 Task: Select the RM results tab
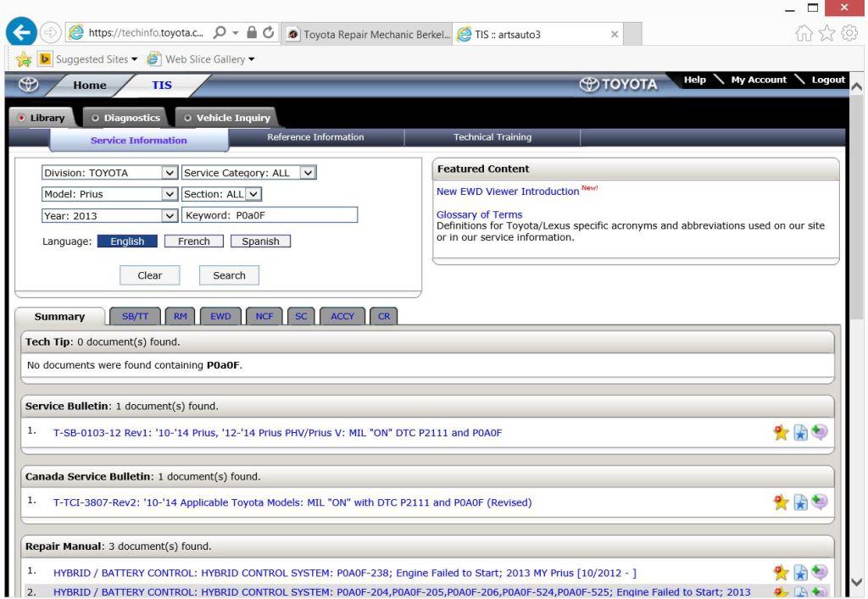click(x=181, y=316)
